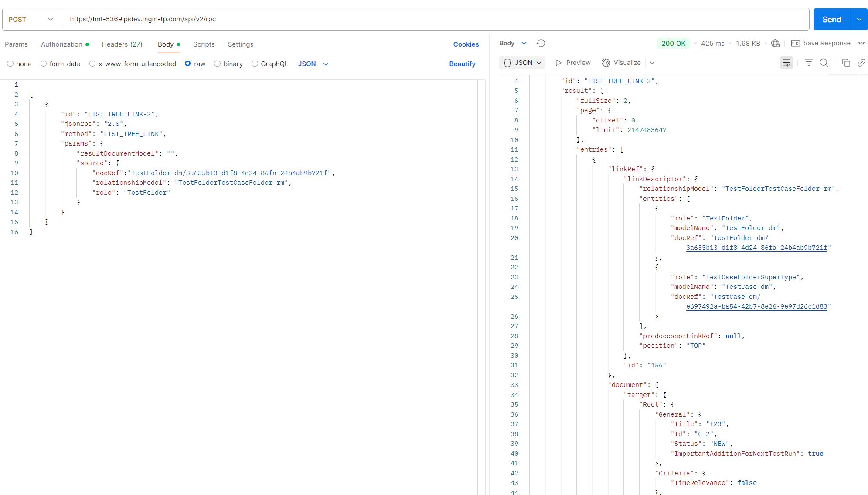Toggle word wrap in response viewer
868x495 pixels.
coord(786,63)
